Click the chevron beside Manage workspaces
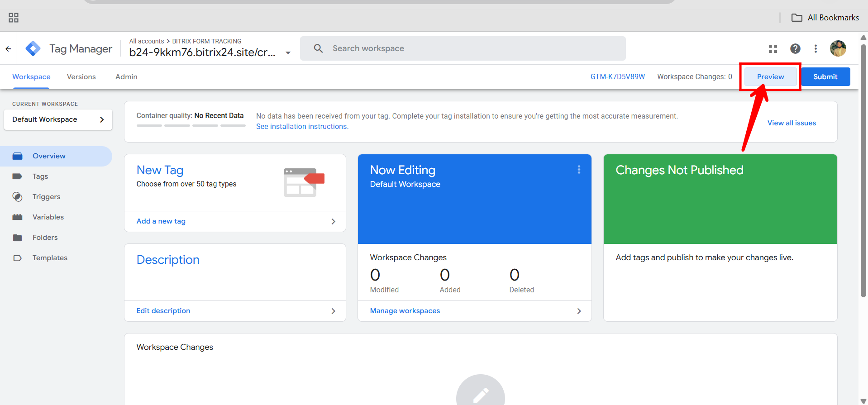The width and height of the screenshot is (868, 405). point(579,311)
